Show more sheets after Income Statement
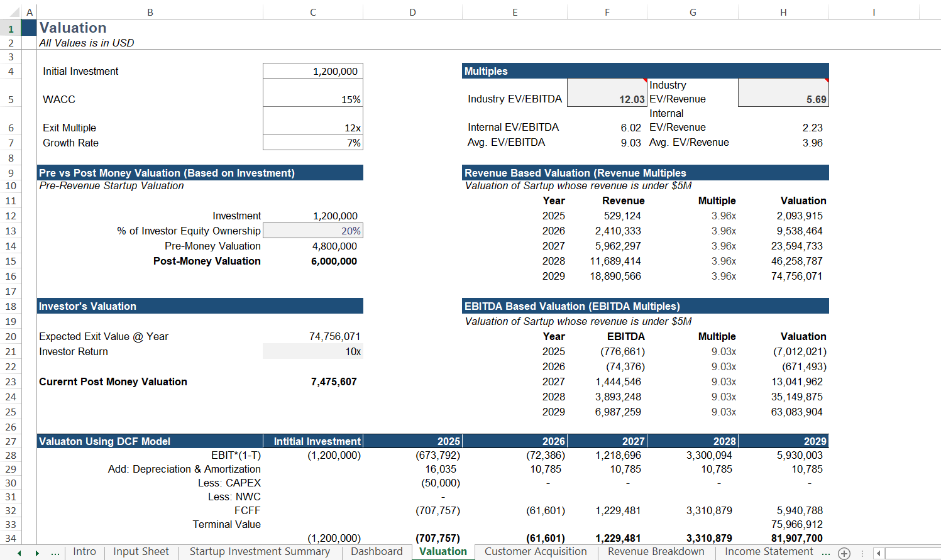This screenshot has height=560, width=941. (x=825, y=553)
